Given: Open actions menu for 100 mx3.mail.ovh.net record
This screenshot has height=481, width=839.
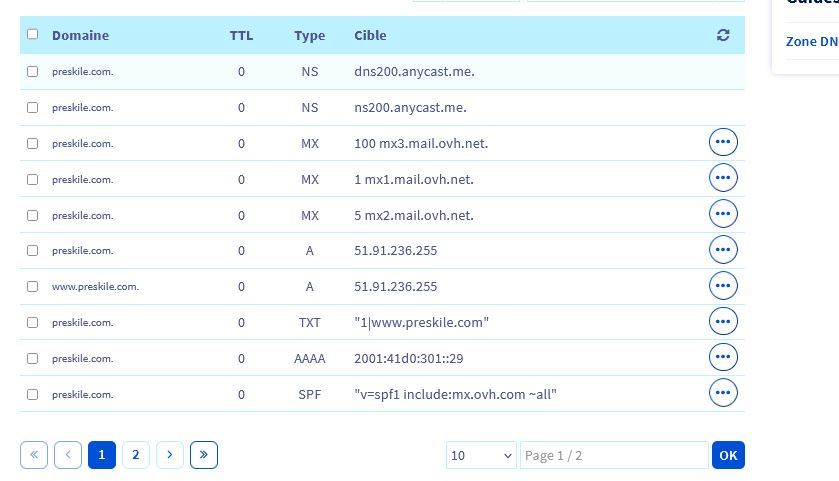Looking at the screenshot, I should [723, 143].
